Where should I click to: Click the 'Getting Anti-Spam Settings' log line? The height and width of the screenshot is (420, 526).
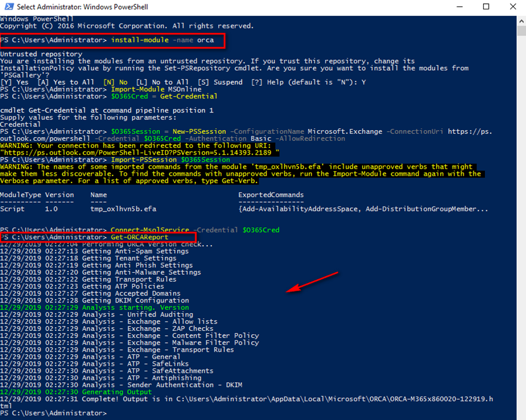point(94,251)
